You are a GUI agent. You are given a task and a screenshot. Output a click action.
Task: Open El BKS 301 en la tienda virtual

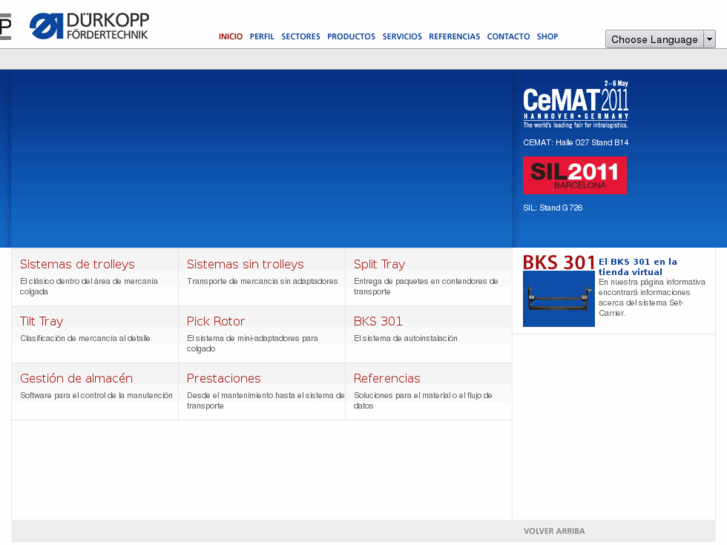[x=638, y=267]
